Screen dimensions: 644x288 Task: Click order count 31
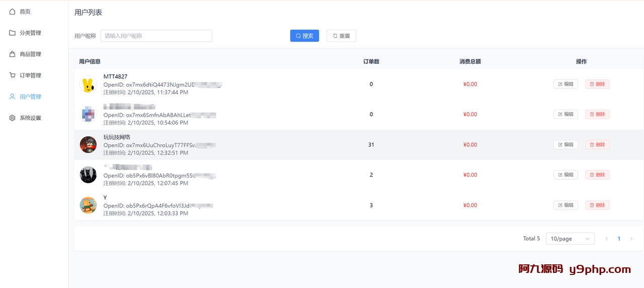click(371, 145)
